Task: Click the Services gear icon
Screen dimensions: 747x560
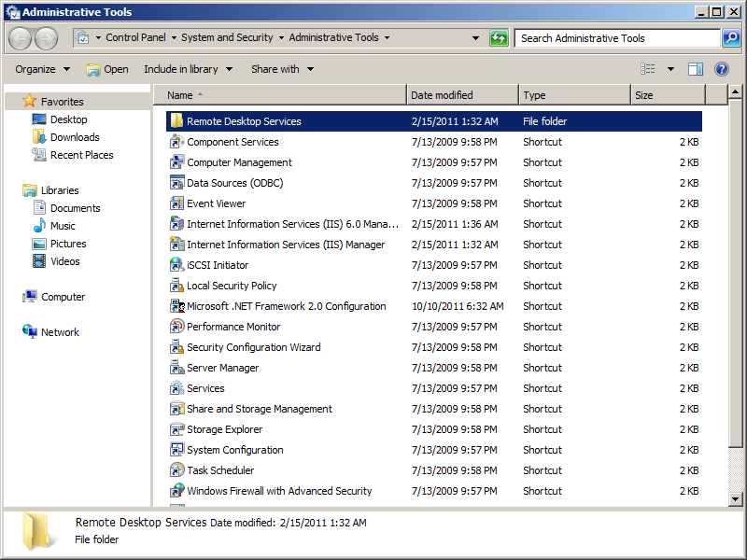Action: click(176, 387)
